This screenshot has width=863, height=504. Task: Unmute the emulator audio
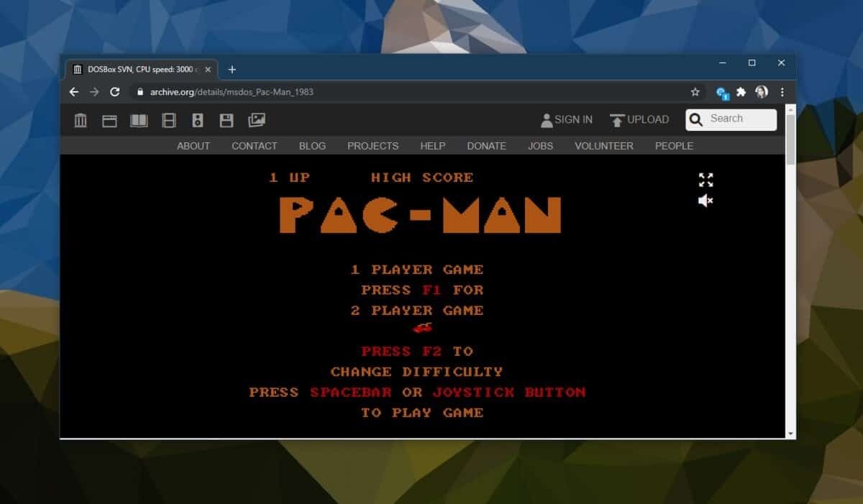pos(705,201)
